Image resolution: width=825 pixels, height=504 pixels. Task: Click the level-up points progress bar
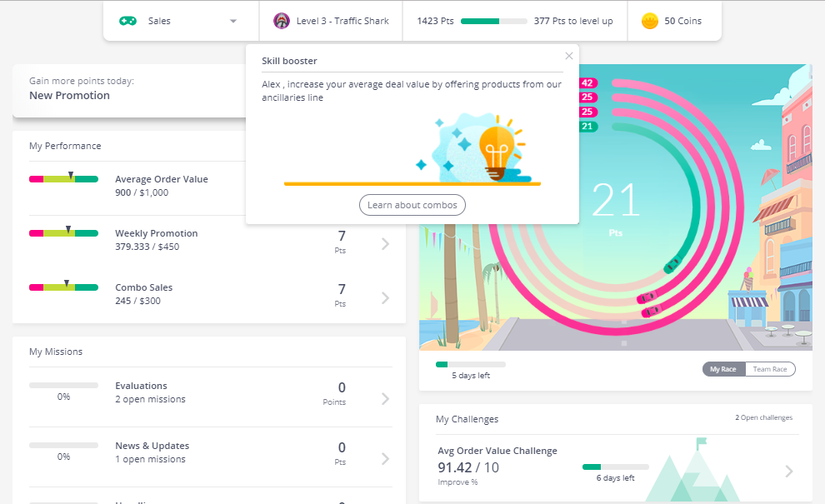tap(493, 22)
